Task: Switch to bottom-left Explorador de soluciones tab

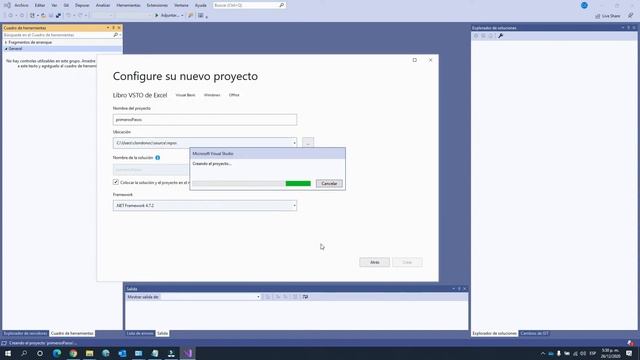Action: (25, 333)
